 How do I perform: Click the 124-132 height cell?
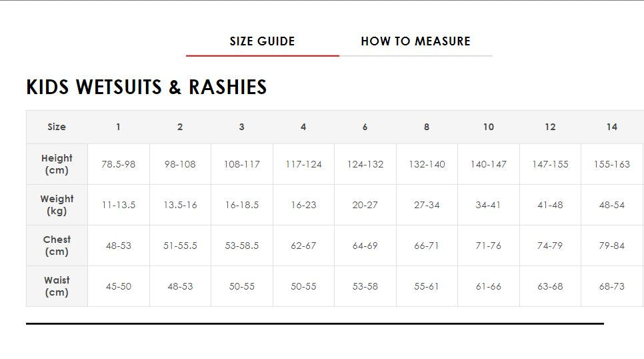tap(365, 164)
